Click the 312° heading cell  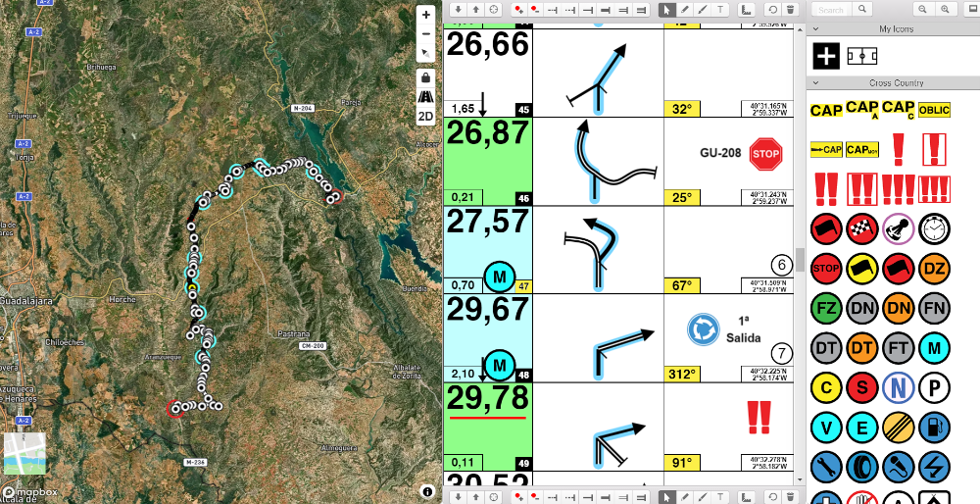click(x=681, y=374)
